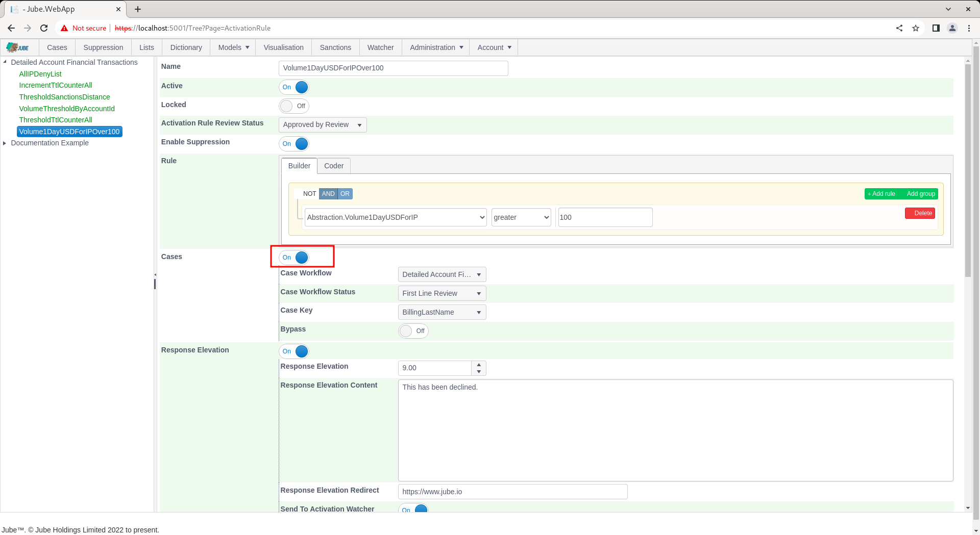
Task: Close the Jube.WebApp tab
Action: click(x=118, y=9)
